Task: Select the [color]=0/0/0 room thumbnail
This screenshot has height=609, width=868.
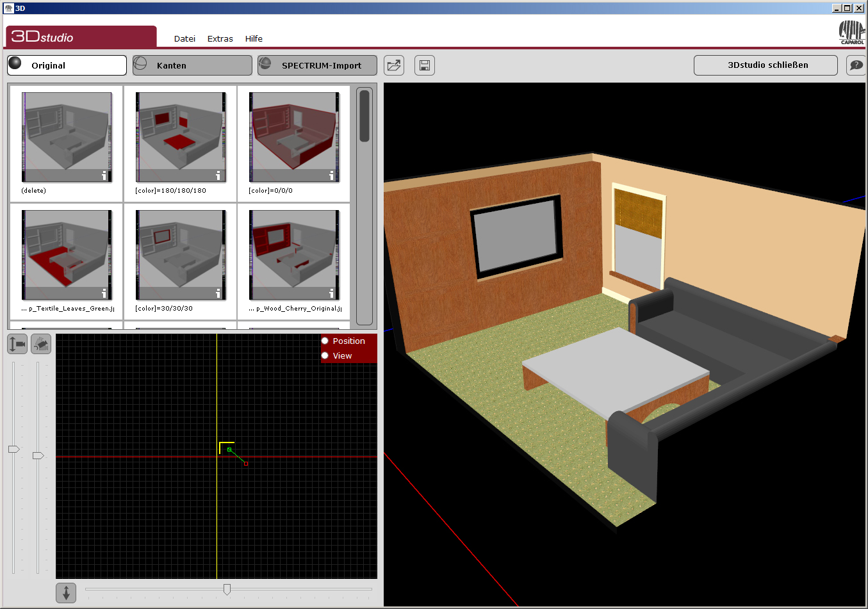Action: [x=294, y=137]
